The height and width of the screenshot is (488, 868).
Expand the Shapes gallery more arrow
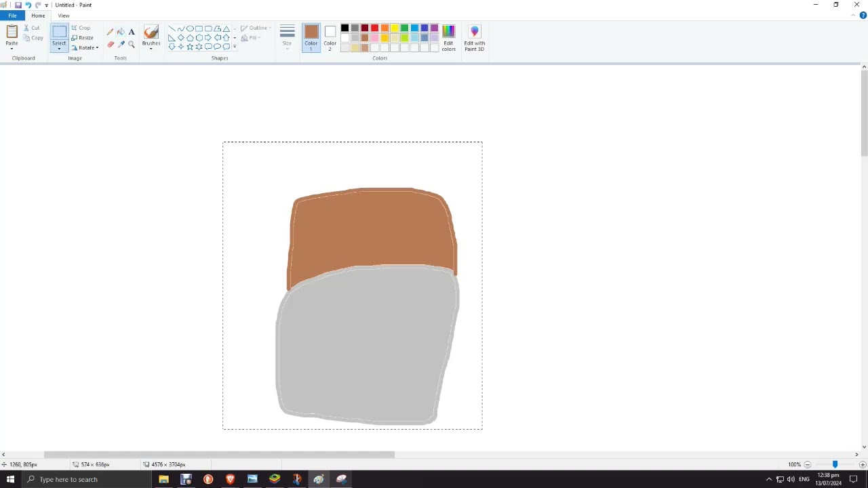tap(235, 47)
